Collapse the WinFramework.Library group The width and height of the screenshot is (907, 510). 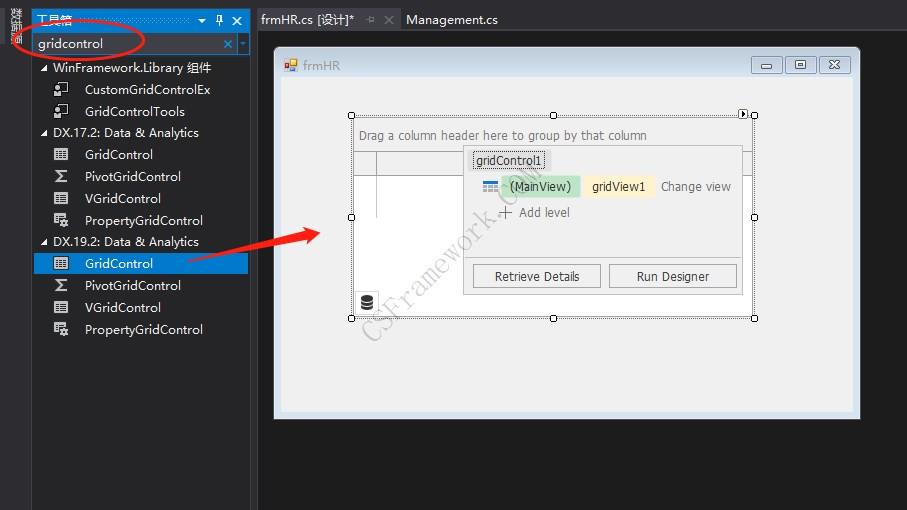pos(44,69)
